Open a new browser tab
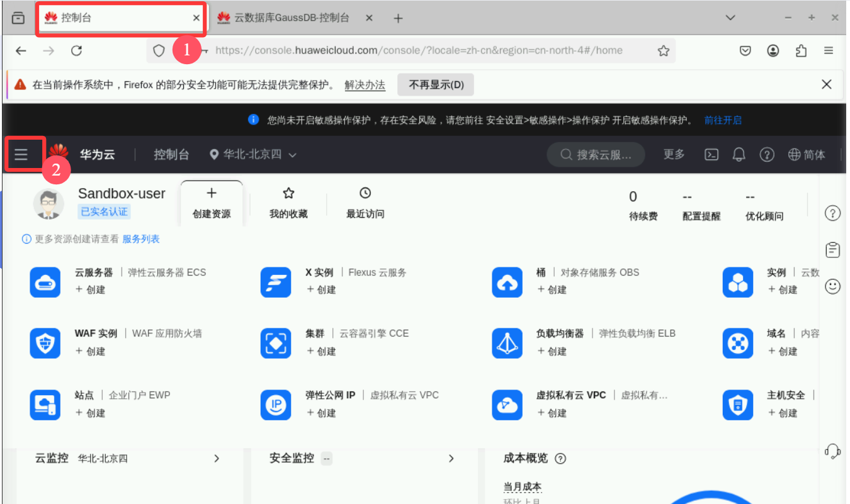Image resolution: width=850 pixels, height=504 pixels. point(398,18)
